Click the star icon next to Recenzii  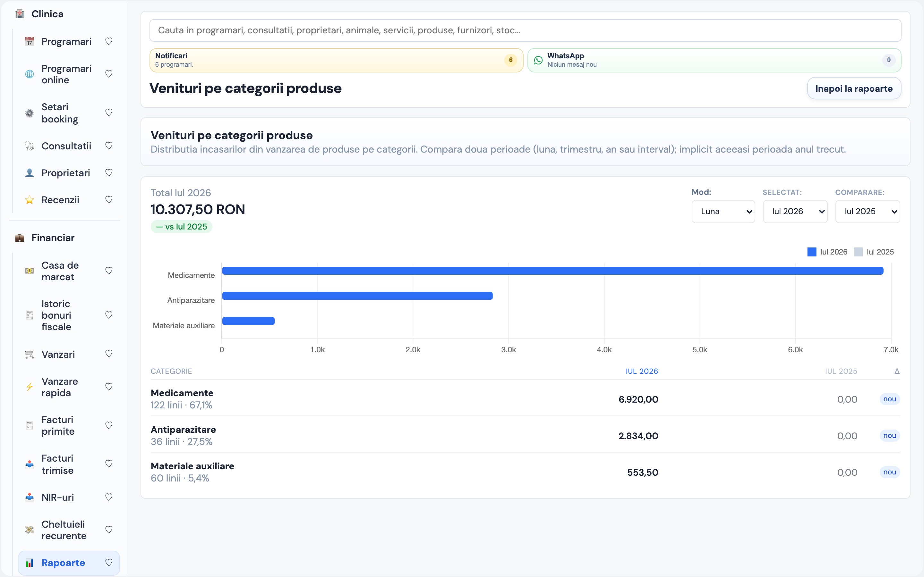click(x=30, y=200)
